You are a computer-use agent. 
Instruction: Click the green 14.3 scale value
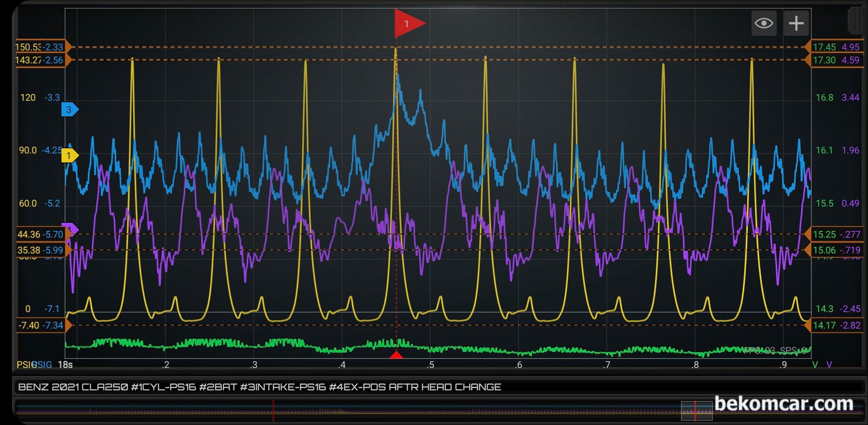point(824,309)
